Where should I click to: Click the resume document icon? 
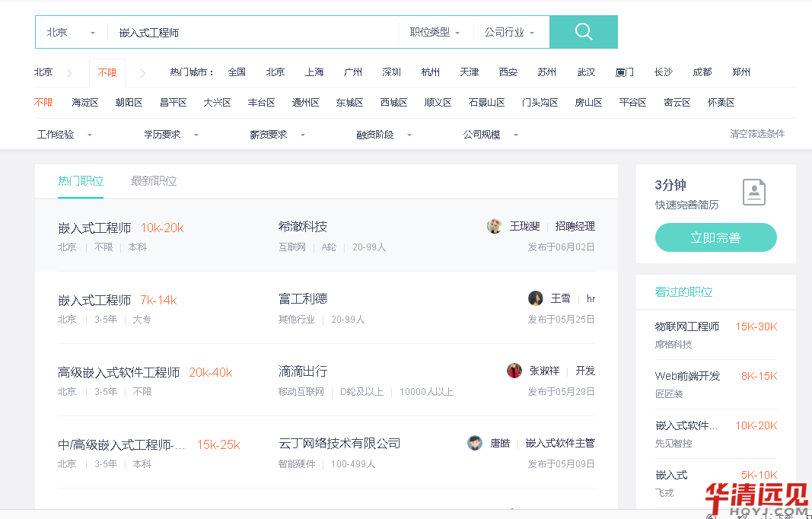[x=753, y=193]
